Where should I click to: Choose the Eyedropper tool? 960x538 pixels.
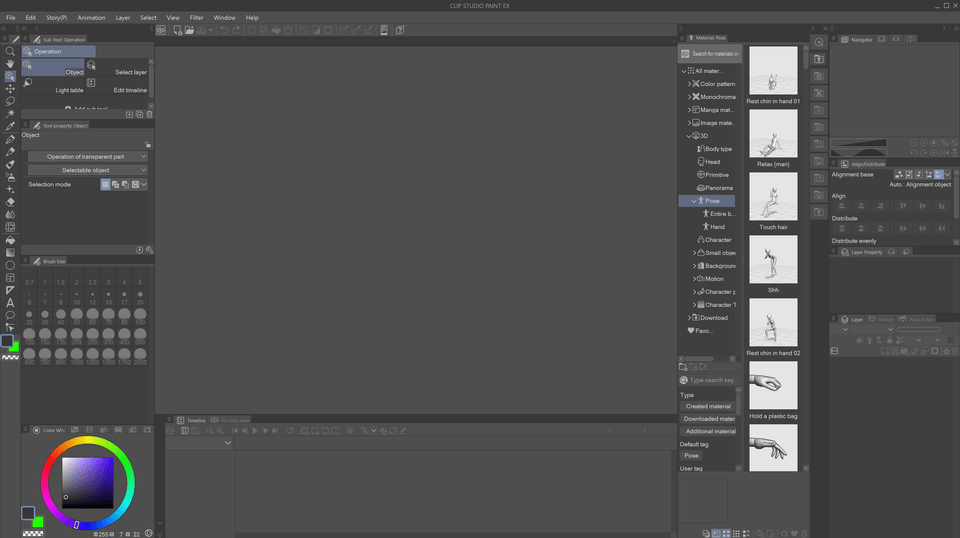(10, 127)
